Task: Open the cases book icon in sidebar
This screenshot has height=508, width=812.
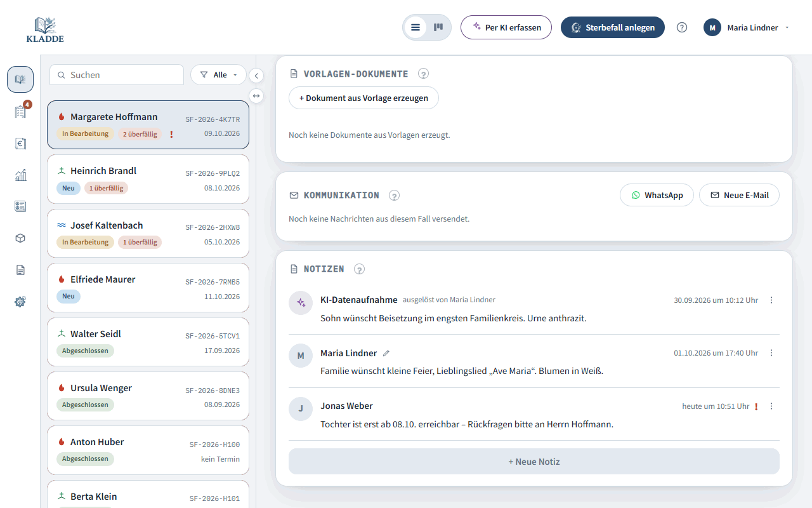Action: tap(20, 79)
